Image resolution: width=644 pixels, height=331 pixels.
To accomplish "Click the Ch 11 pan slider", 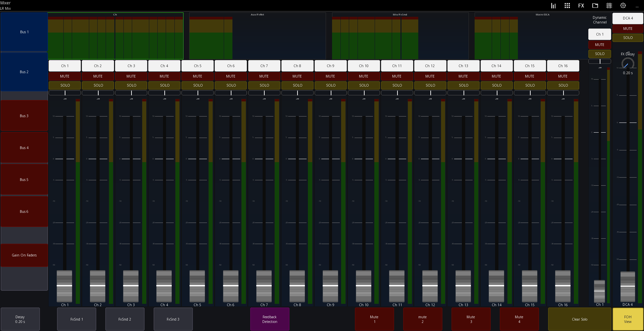I will click(397, 93).
